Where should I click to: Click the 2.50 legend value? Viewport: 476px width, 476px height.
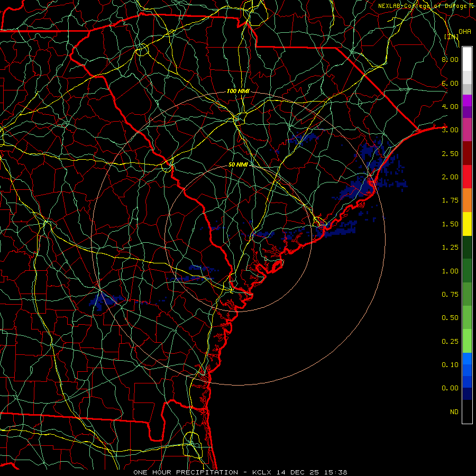click(450, 153)
